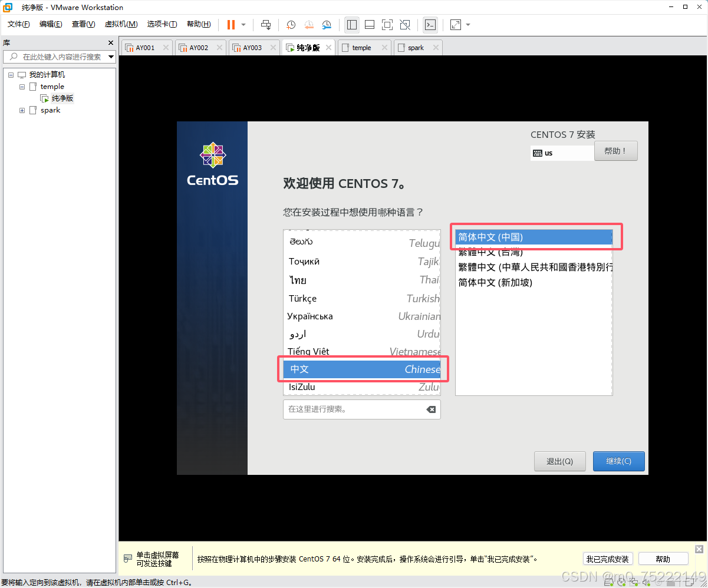Close the spark tab
Viewport: 708px width, 588px height.
coord(435,48)
